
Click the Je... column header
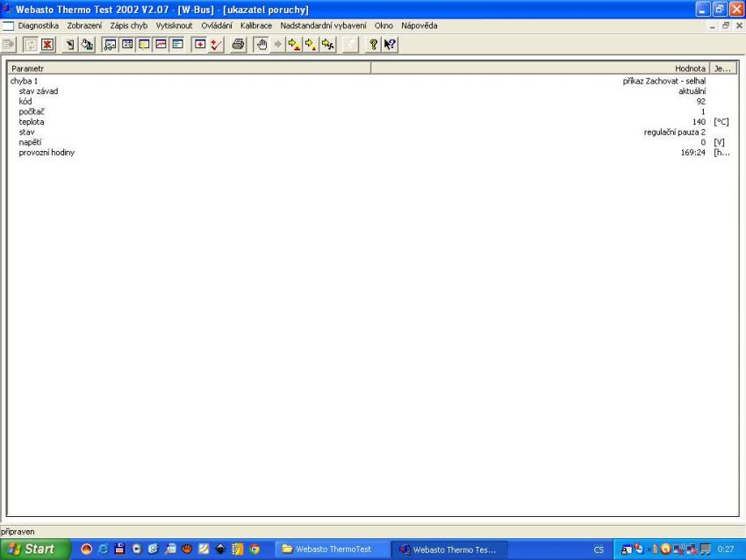(723, 68)
